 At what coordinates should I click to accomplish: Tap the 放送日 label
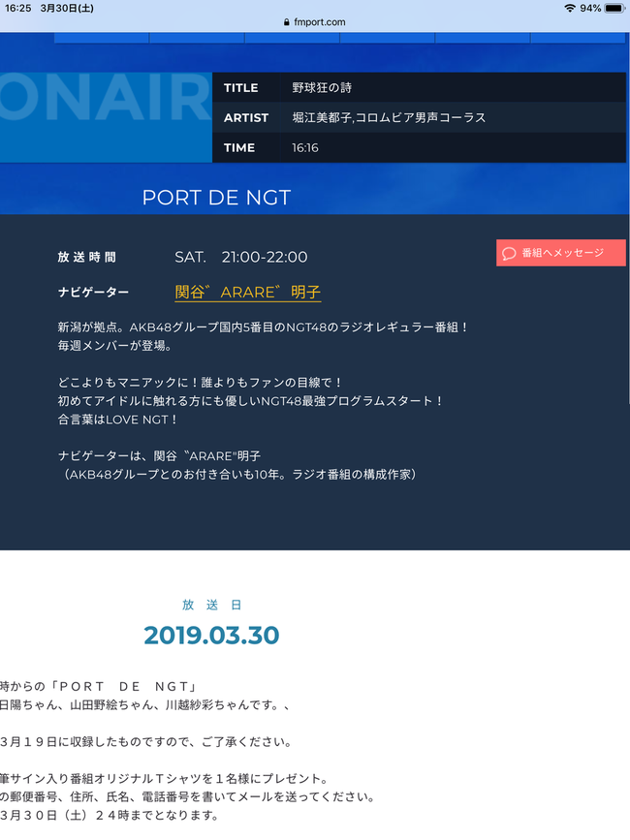point(212,605)
